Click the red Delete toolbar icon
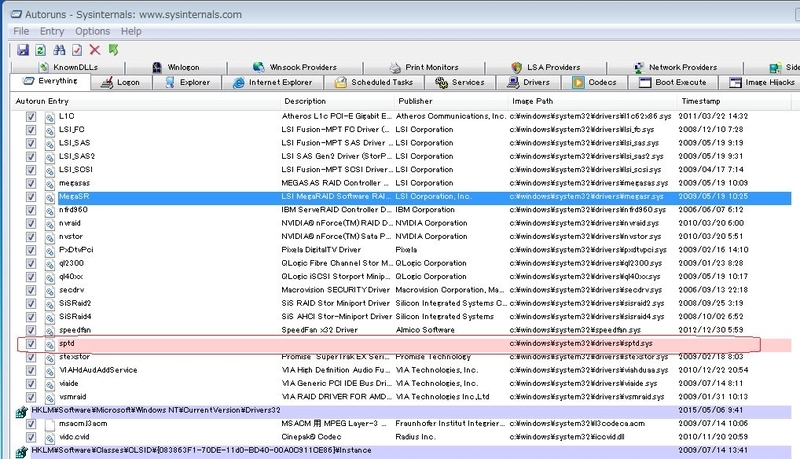800x459 pixels. [95, 50]
